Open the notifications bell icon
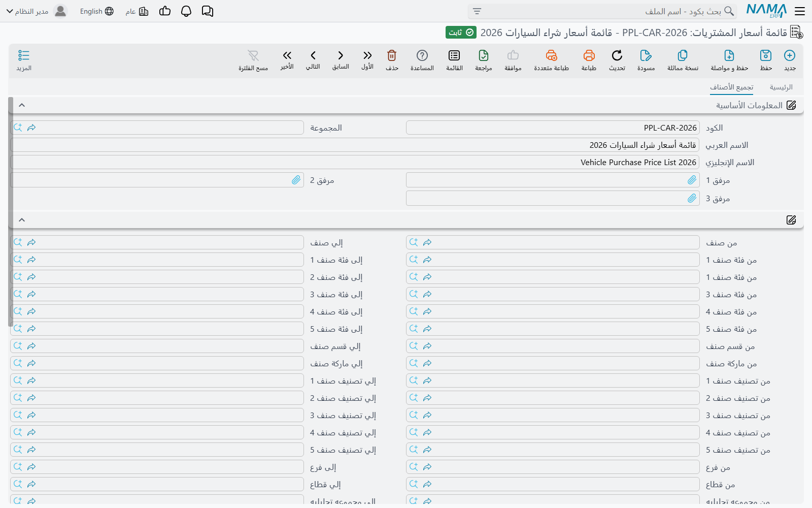The height and width of the screenshot is (508, 812). coord(186,11)
